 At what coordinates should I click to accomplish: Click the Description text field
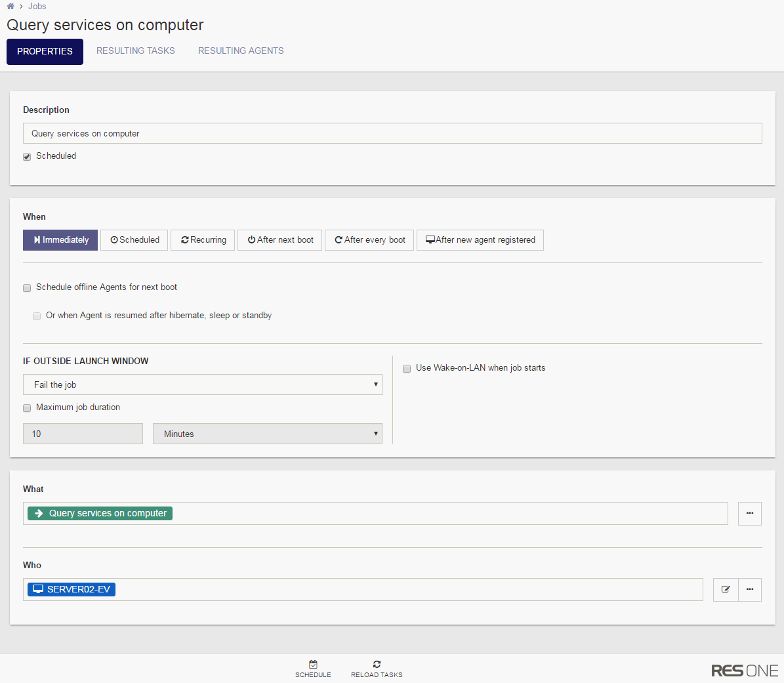click(x=392, y=133)
